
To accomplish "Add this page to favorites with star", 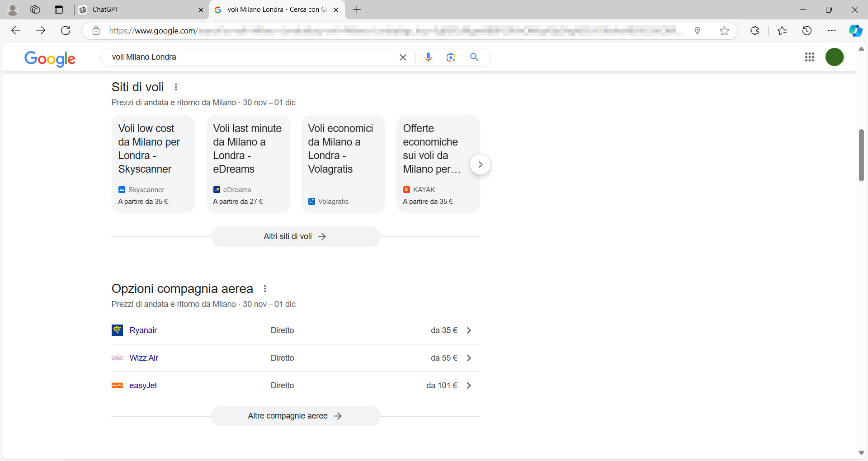I will (x=724, y=30).
